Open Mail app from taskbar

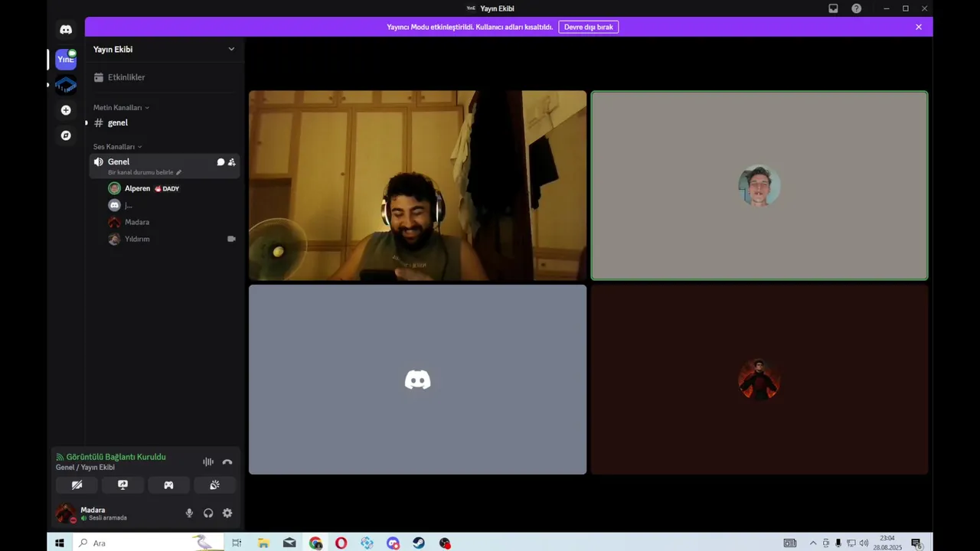coord(289,543)
